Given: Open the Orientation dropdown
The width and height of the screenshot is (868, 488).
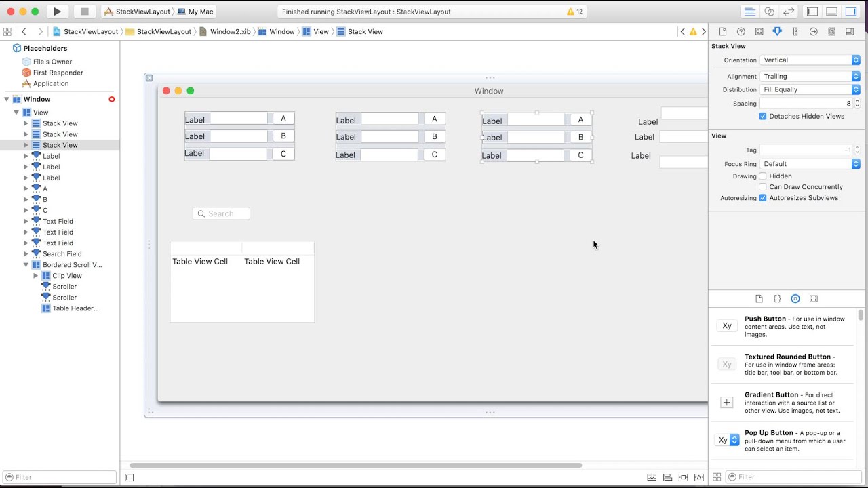Looking at the screenshot, I should tap(810, 60).
